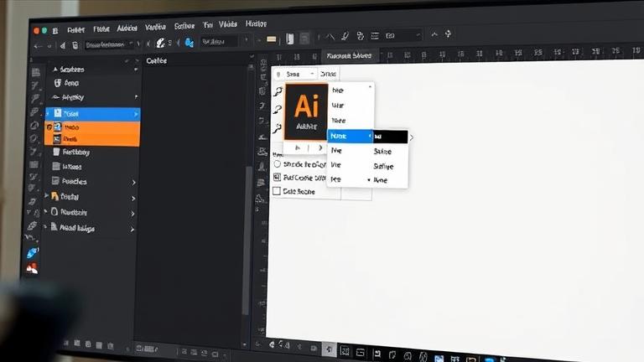The width and height of the screenshot is (644, 362).
Task: Open the chevron on the blue highlighted panel row
Action: (136, 114)
